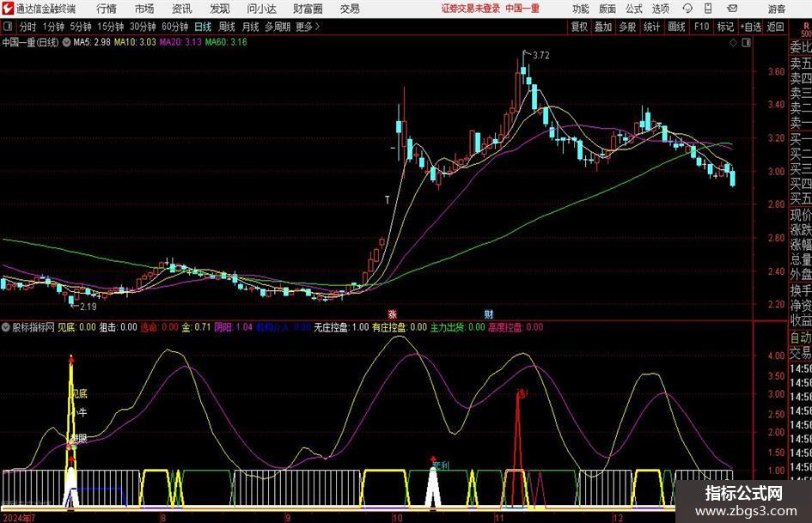Click the 3.72 high price label
This screenshot has width=812, height=523.
tap(540, 55)
